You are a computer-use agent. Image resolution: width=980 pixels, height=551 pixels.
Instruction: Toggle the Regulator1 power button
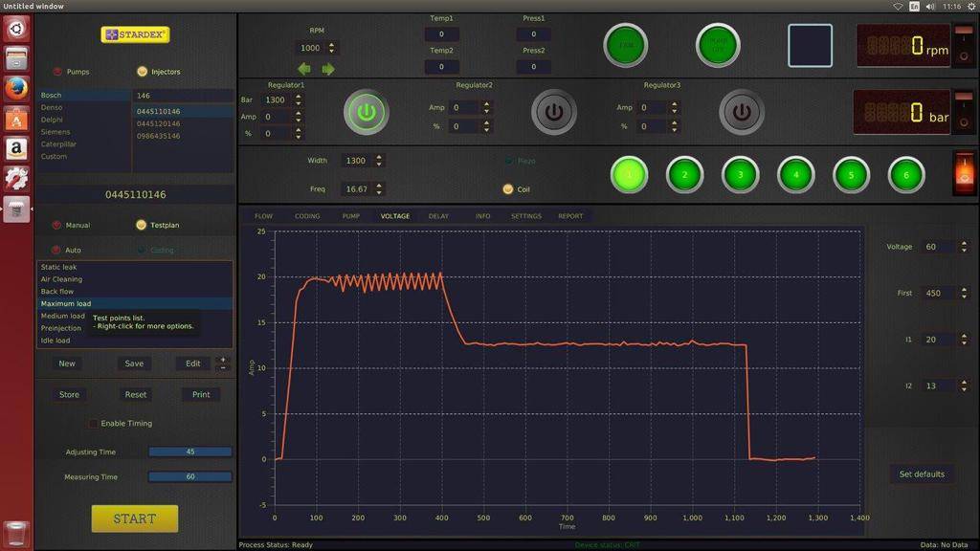click(x=367, y=113)
